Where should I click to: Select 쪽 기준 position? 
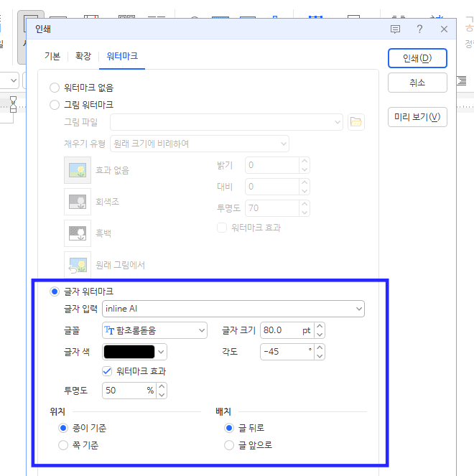click(x=63, y=445)
